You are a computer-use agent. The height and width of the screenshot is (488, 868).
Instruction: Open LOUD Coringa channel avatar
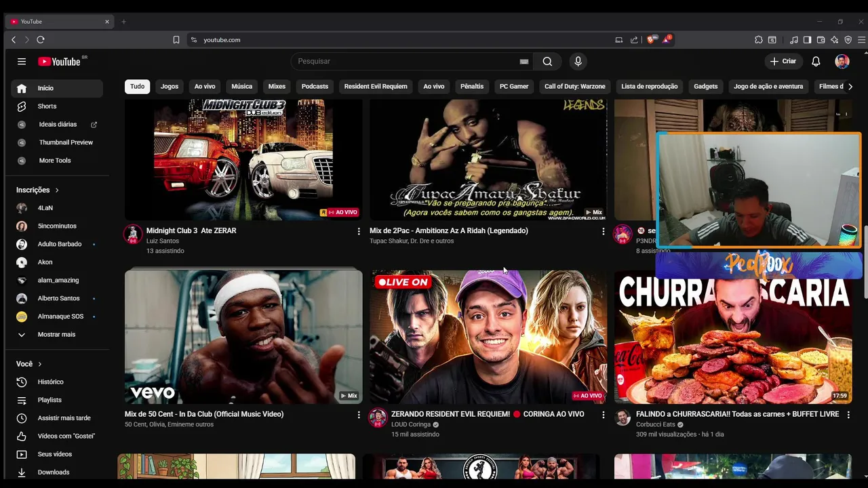[377, 418]
